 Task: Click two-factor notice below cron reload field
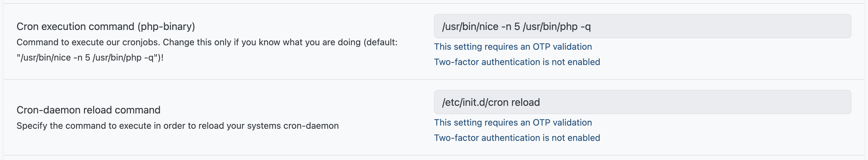(516, 138)
